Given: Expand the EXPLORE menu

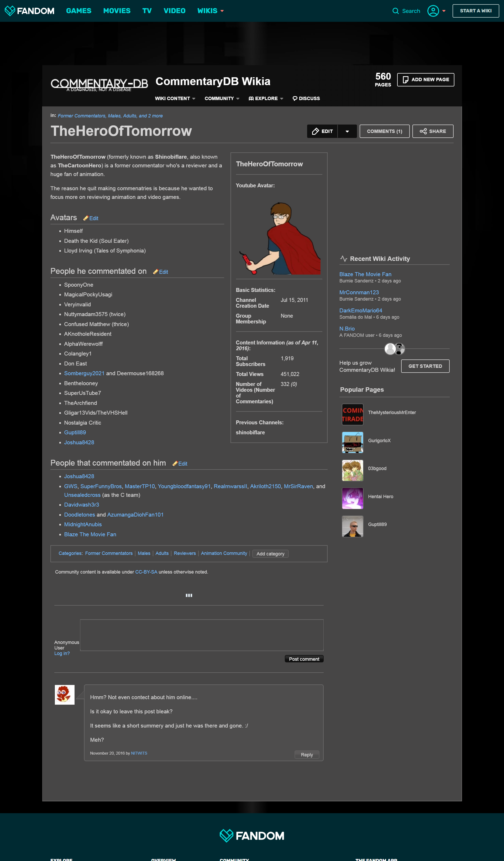Looking at the screenshot, I should 266,99.
